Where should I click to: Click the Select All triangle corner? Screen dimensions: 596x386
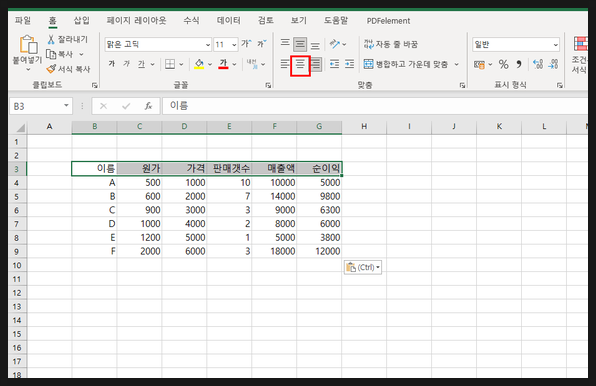[20, 127]
